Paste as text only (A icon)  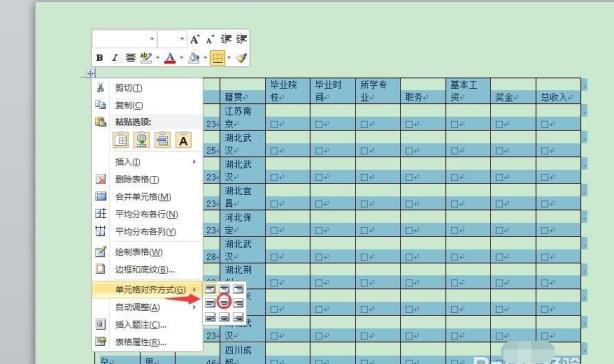183,140
